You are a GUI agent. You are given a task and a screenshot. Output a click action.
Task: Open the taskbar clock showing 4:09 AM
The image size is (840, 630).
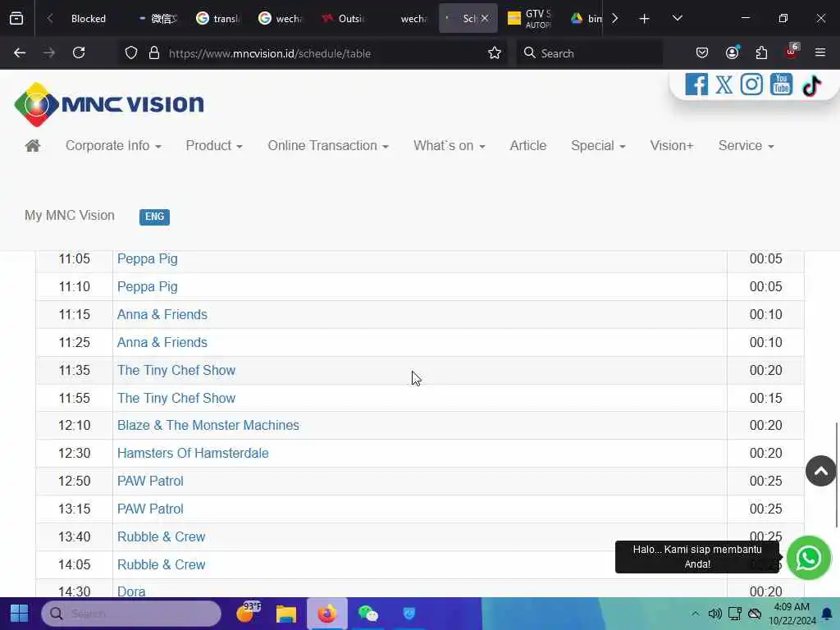792,614
